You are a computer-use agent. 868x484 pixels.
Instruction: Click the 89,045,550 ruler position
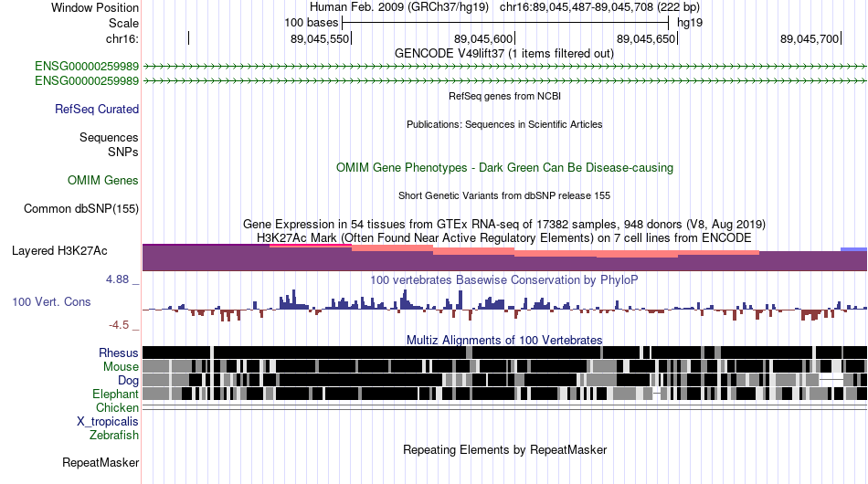click(320, 38)
